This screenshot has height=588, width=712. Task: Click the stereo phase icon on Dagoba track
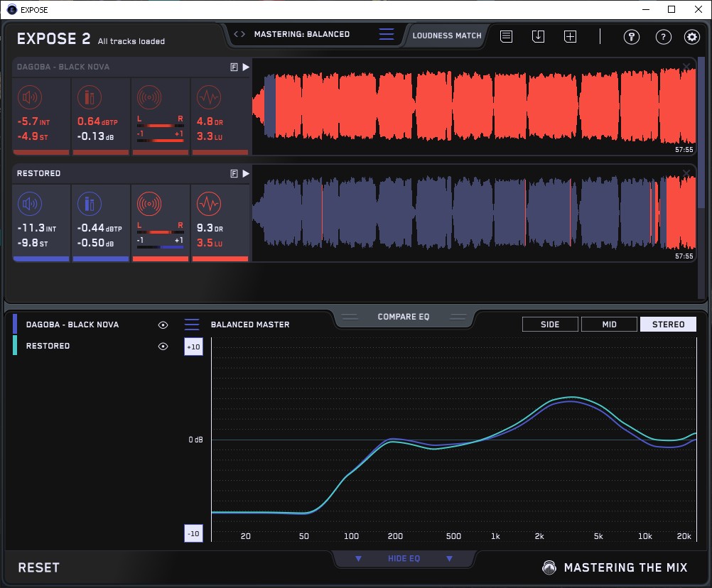click(149, 97)
